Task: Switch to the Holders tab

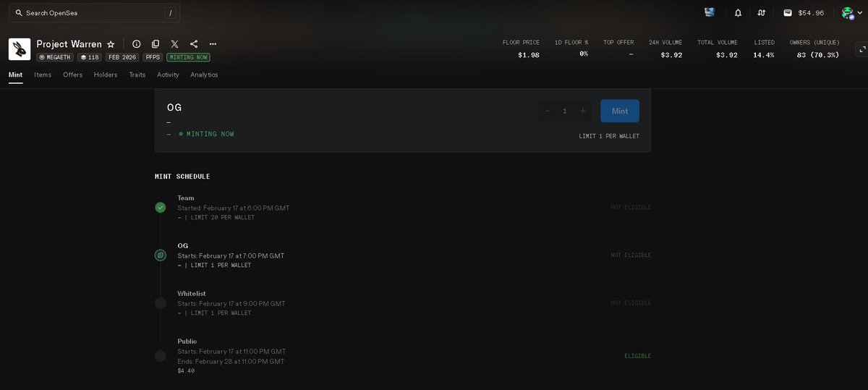Action: point(106,75)
